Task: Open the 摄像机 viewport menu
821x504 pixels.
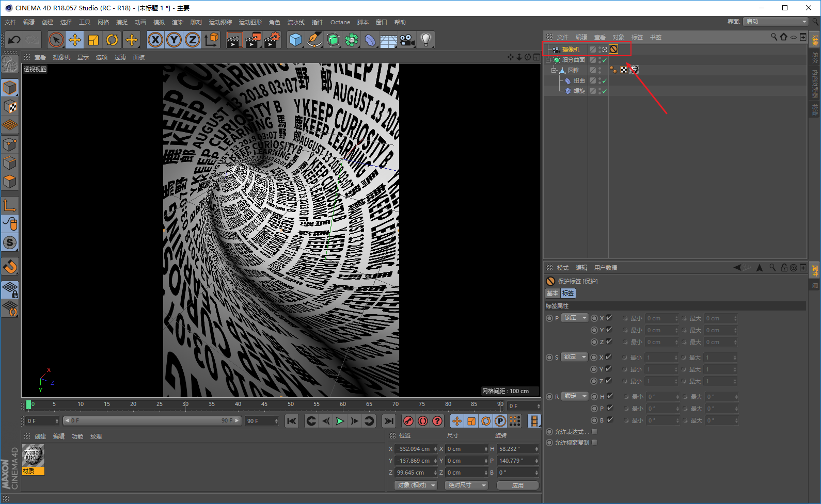Action: pyautogui.click(x=61, y=57)
